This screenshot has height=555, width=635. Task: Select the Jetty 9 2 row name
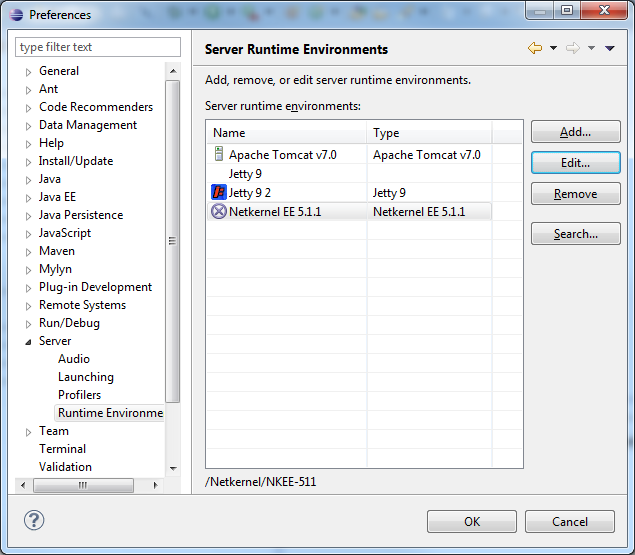click(249, 192)
